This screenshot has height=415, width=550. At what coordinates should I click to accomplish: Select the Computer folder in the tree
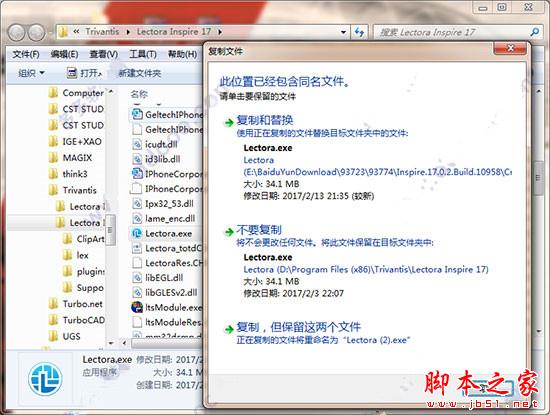(76, 93)
